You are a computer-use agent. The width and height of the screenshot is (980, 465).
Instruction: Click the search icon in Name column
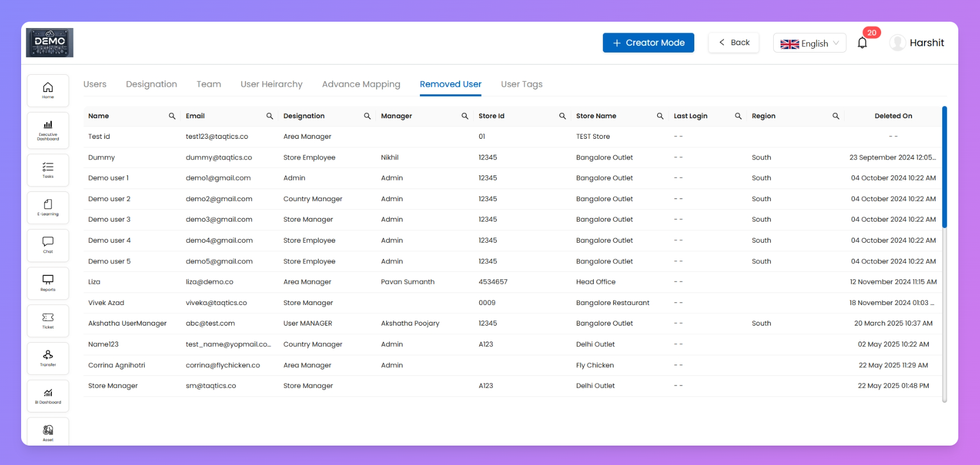[172, 116]
